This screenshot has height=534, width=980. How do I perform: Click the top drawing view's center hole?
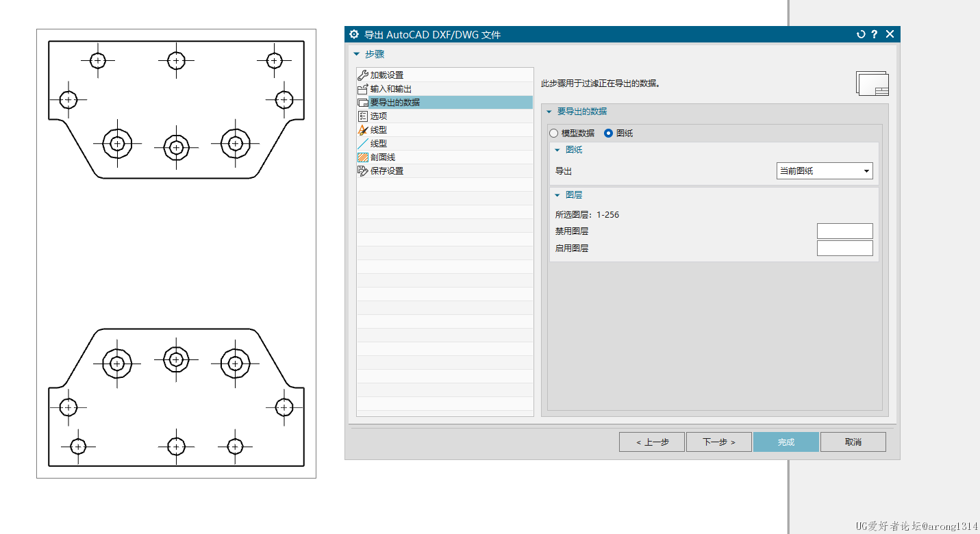coord(177,147)
